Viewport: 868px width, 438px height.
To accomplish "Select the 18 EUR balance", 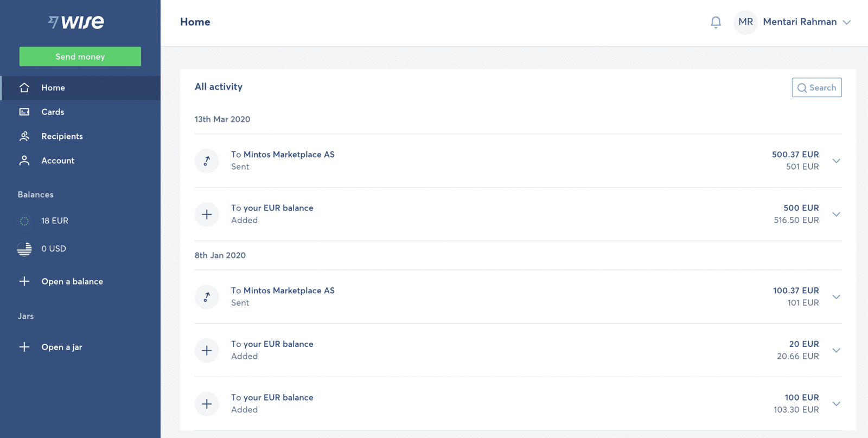I will click(x=55, y=221).
